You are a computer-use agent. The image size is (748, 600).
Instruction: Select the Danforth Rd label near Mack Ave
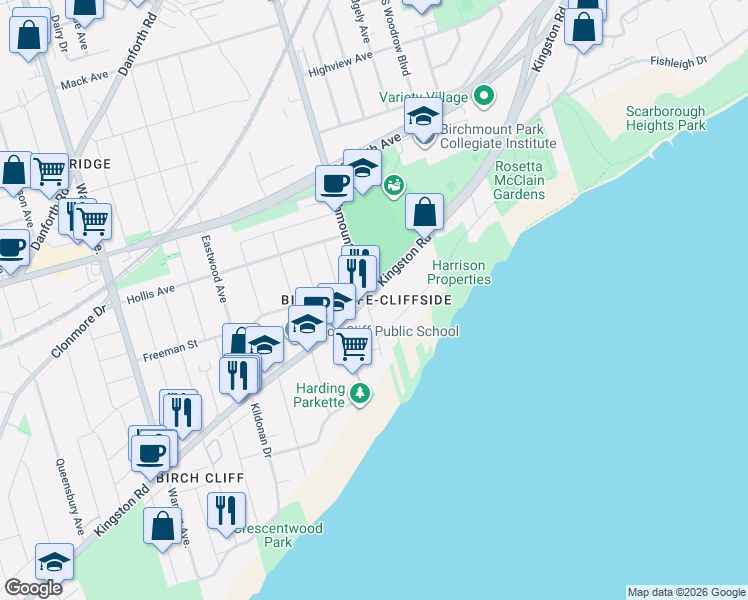click(137, 44)
